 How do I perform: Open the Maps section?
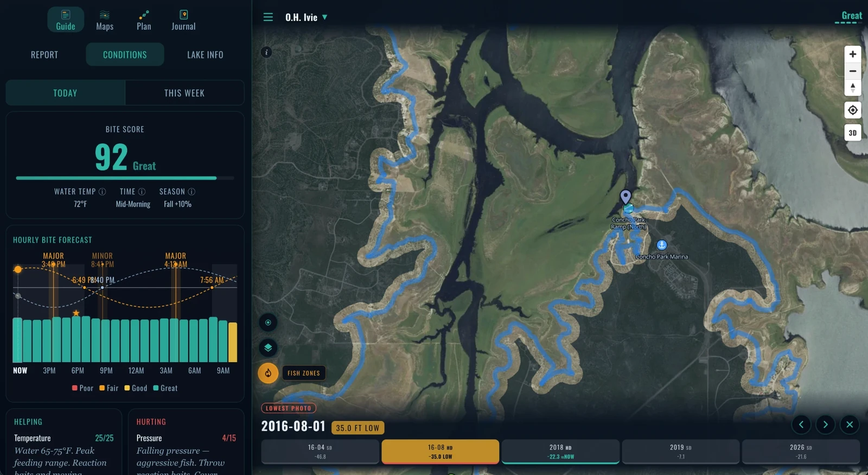tap(105, 20)
